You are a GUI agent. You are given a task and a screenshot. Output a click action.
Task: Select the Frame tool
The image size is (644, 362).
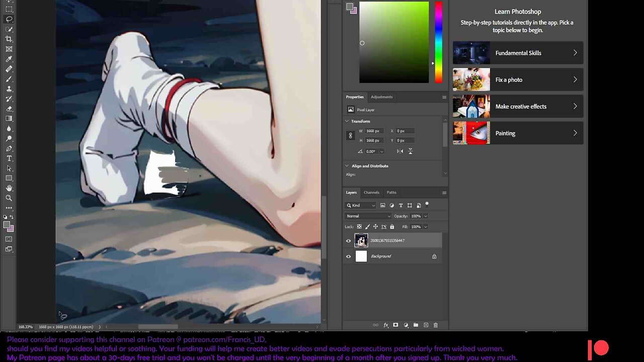(x=9, y=49)
